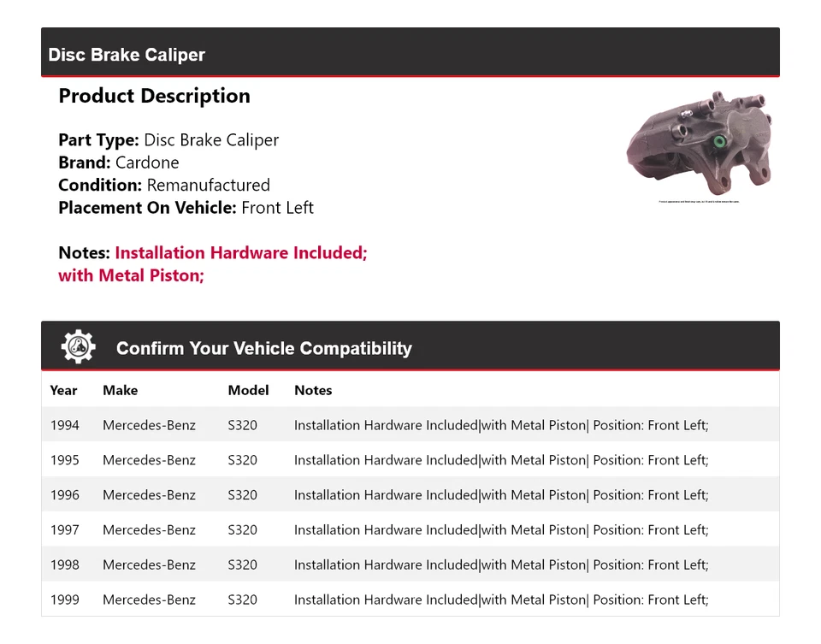Click S320 model in the 1997 row
Viewport: 821px width, 644px height.
tap(242, 530)
